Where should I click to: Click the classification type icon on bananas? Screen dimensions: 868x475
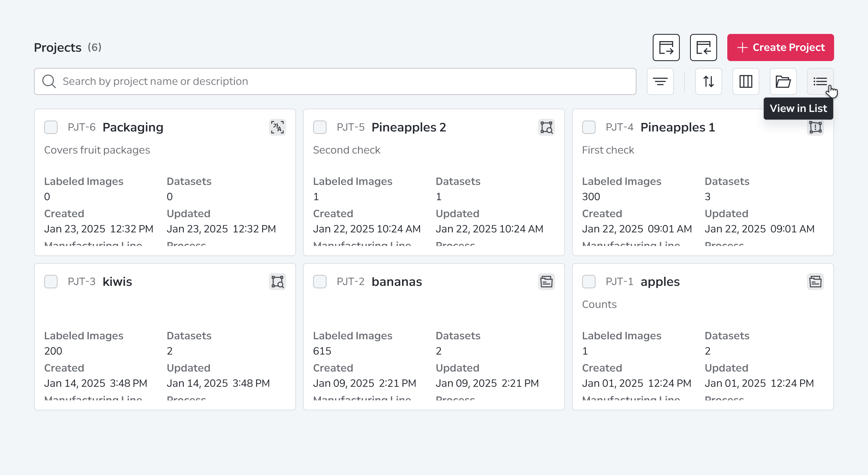pos(546,282)
